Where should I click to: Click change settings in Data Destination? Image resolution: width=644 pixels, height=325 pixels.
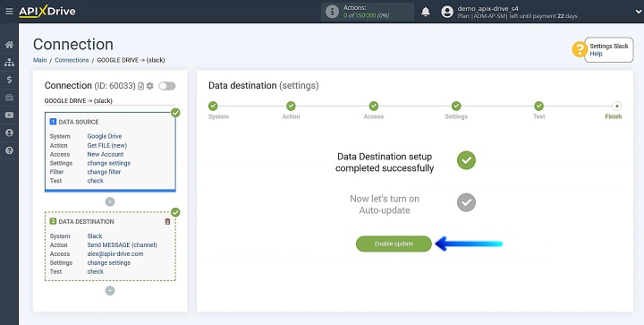pos(109,262)
